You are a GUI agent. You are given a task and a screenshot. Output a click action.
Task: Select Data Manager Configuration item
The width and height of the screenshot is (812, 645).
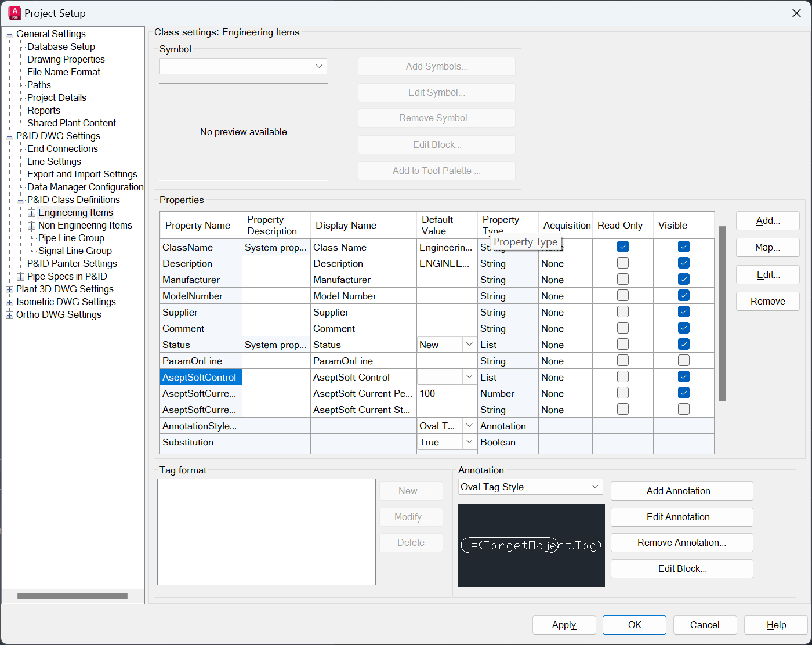click(x=85, y=187)
